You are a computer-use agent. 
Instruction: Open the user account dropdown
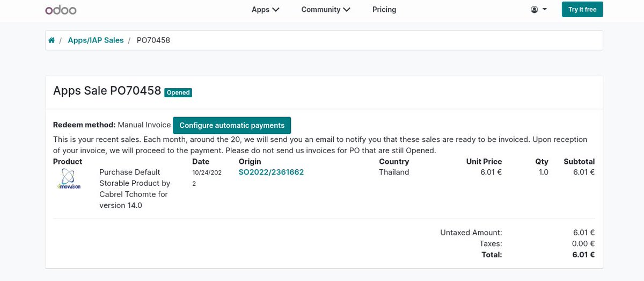tap(539, 10)
